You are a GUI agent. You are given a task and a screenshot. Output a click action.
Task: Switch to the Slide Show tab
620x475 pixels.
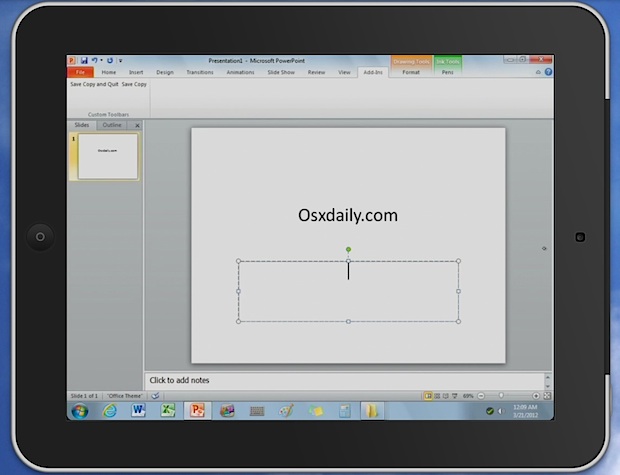(281, 72)
